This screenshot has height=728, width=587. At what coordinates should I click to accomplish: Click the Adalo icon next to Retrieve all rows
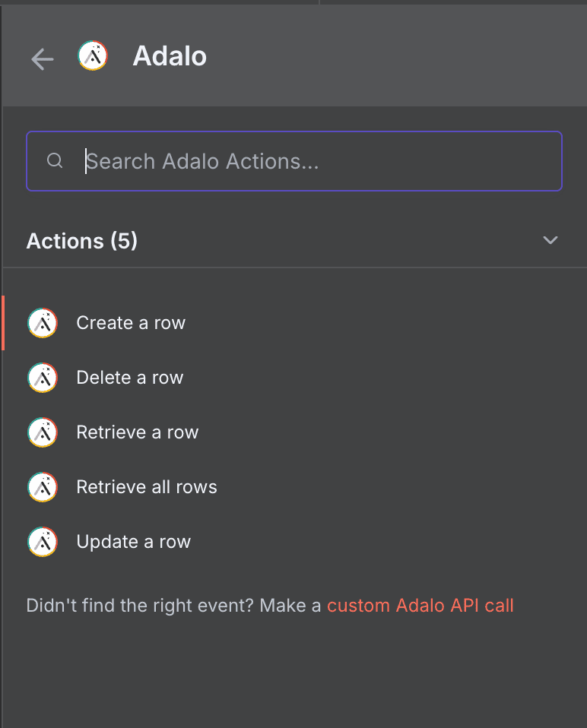pyautogui.click(x=42, y=486)
